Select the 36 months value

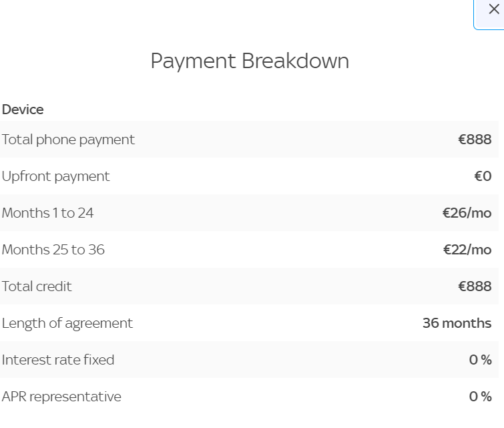(457, 323)
